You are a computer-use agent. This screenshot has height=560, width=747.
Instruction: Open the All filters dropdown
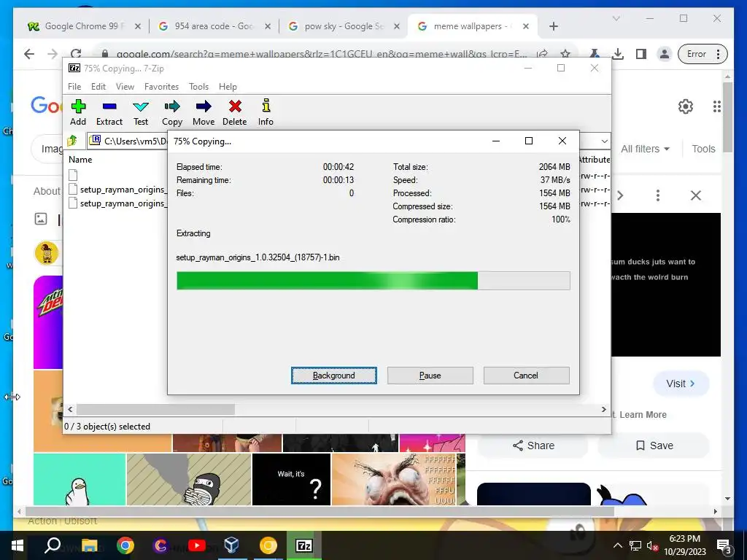tap(645, 149)
